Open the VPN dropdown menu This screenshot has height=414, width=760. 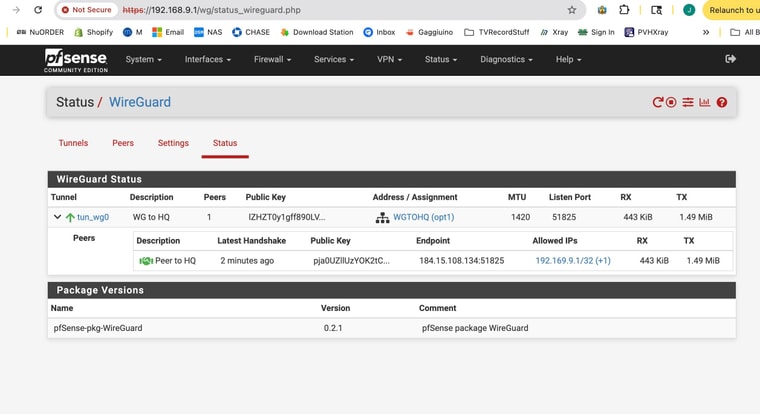pyautogui.click(x=389, y=60)
